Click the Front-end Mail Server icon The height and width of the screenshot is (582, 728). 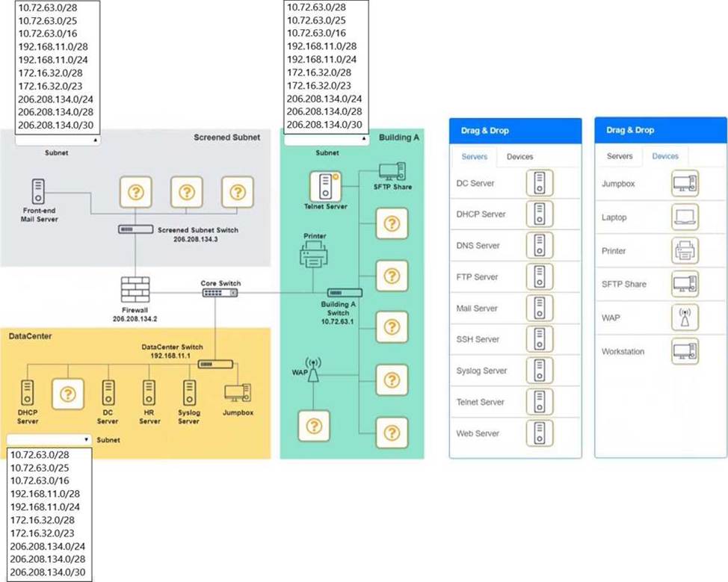[38, 192]
